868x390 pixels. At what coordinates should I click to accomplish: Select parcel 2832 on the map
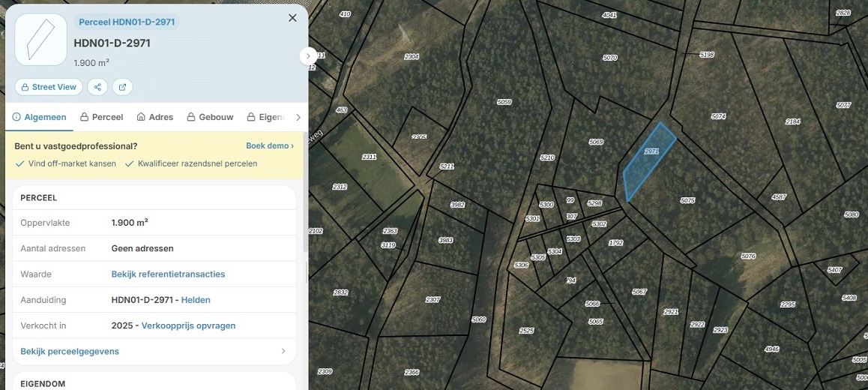[x=341, y=292]
